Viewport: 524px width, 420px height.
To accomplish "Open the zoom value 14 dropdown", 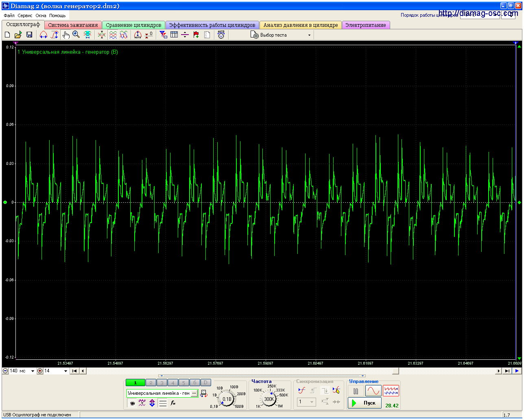I will (65, 371).
